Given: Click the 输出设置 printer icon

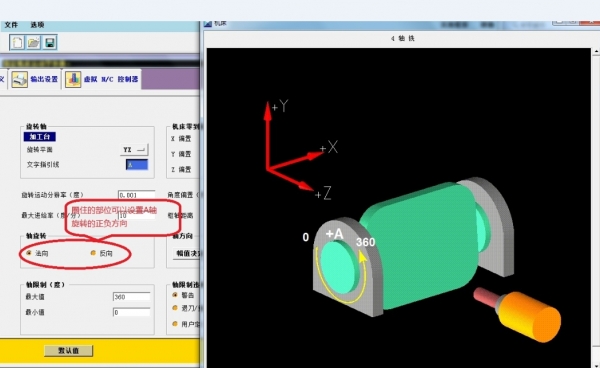Looking at the screenshot, I should (x=20, y=80).
